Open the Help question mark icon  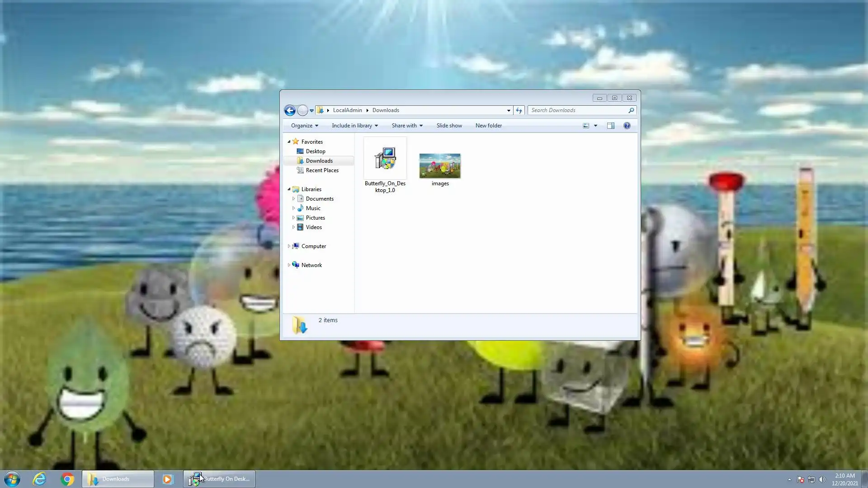627,126
